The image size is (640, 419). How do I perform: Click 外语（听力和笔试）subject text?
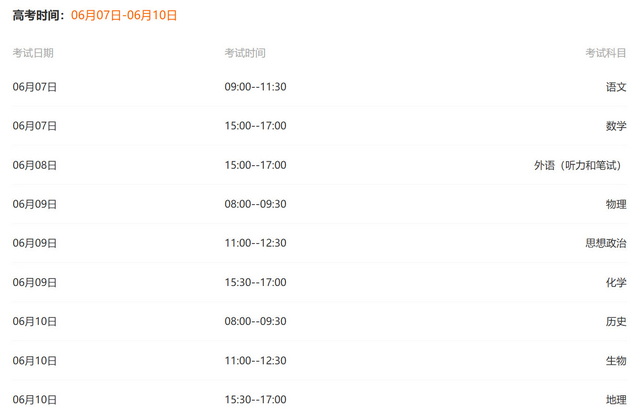tap(578, 165)
